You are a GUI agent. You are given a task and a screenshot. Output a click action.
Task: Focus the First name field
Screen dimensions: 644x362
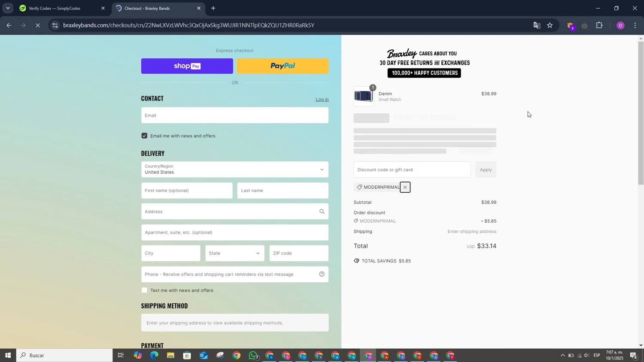187,191
